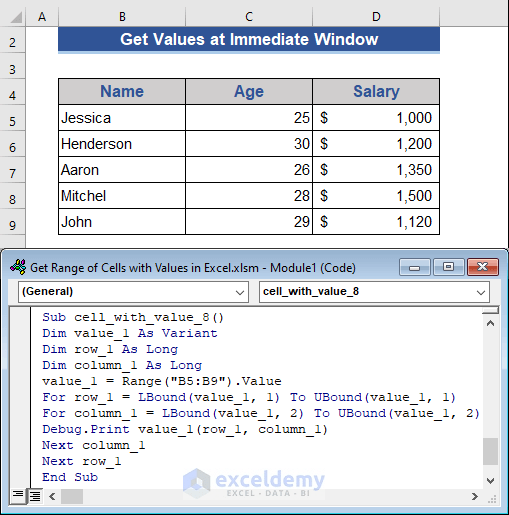Click the 'Name' header cell

pyautogui.click(x=122, y=91)
